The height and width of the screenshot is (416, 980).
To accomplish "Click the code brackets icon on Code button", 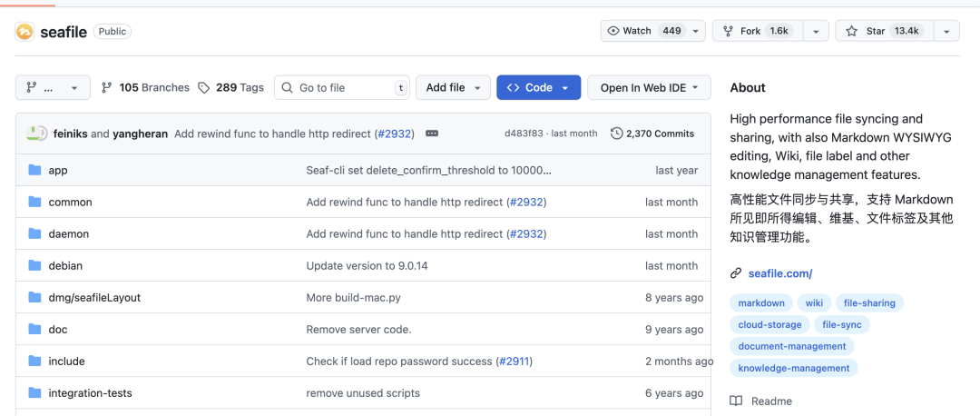I will pyautogui.click(x=513, y=87).
